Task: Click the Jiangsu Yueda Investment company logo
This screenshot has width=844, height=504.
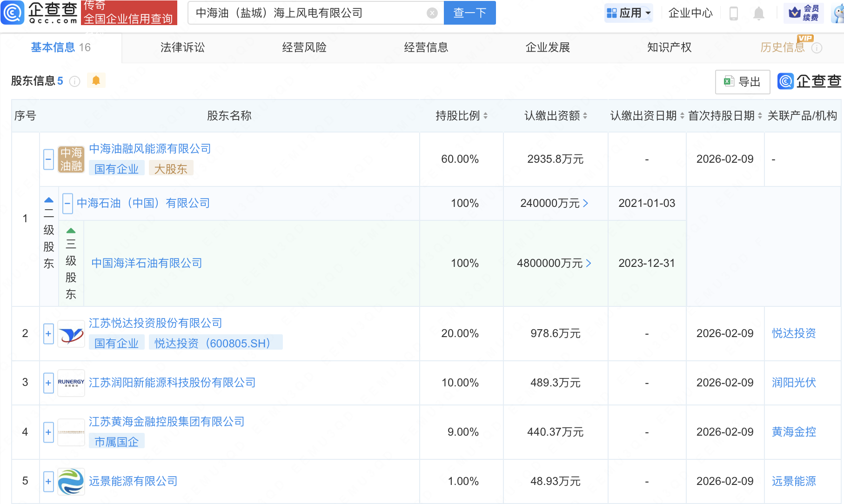Action: point(71,334)
